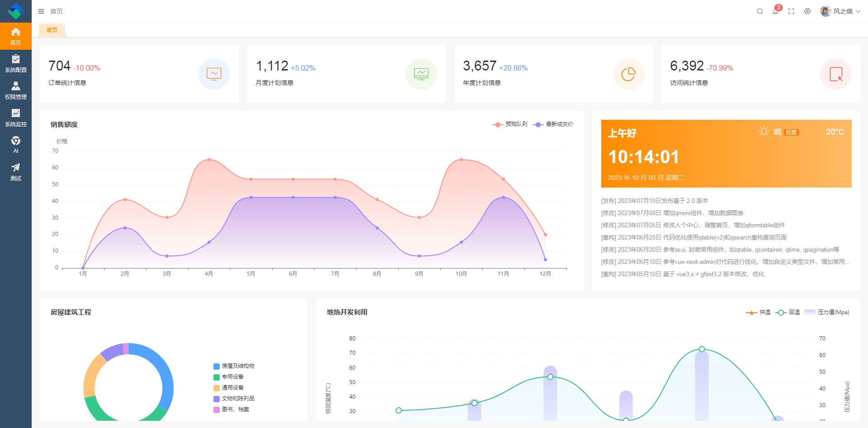The image size is (868, 428).
Task: Toggle 通用设备 legend item
Action: [228, 388]
